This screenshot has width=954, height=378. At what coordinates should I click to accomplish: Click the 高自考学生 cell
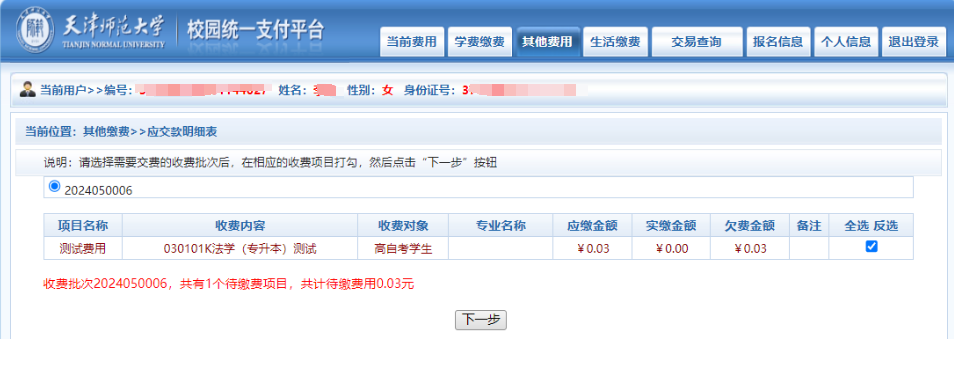pyautogui.click(x=403, y=248)
